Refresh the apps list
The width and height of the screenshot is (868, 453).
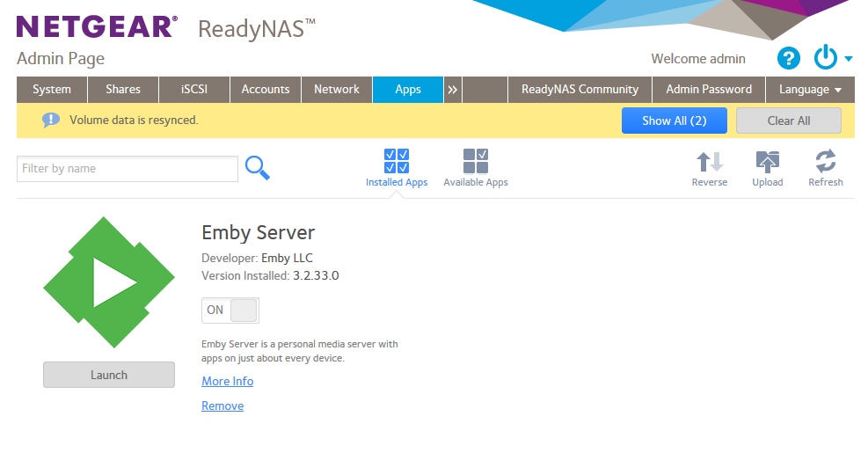click(826, 169)
